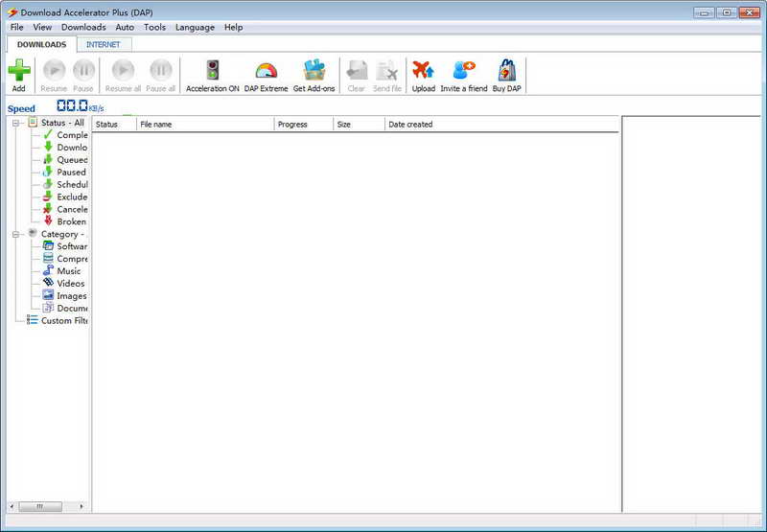The height and width of the screenshot is (532, 767).
Task: Click the Send file icon
Action: [387, 70]
